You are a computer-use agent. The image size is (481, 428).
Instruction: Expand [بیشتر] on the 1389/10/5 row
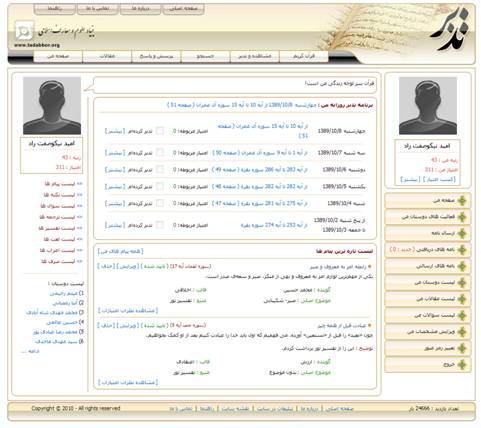(x=115, y=186)
